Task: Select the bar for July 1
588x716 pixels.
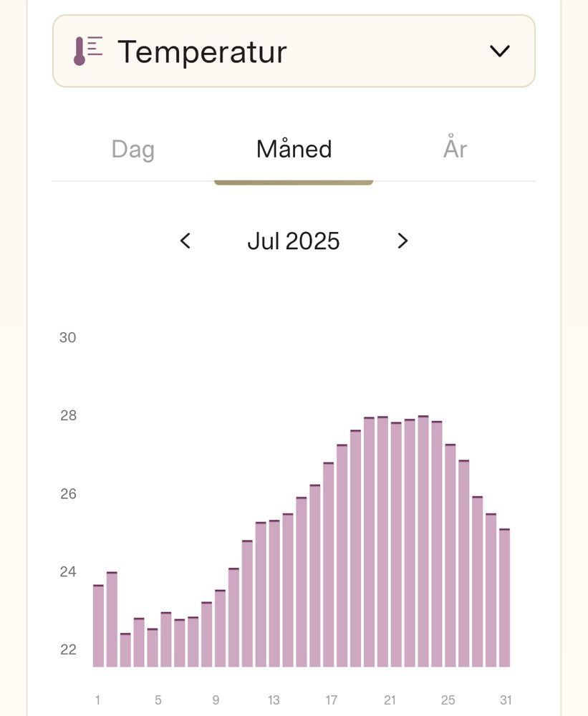Action: click(98, 626)
